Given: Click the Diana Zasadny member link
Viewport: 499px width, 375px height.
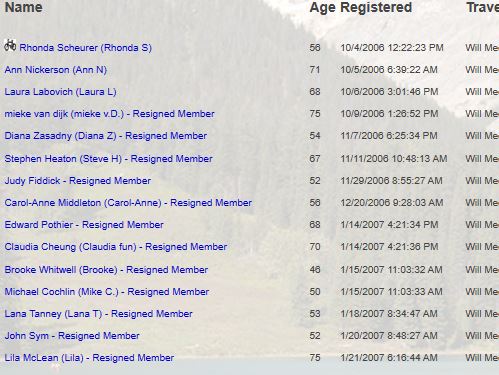Looking at the screenshot, I should coord(106,136).
